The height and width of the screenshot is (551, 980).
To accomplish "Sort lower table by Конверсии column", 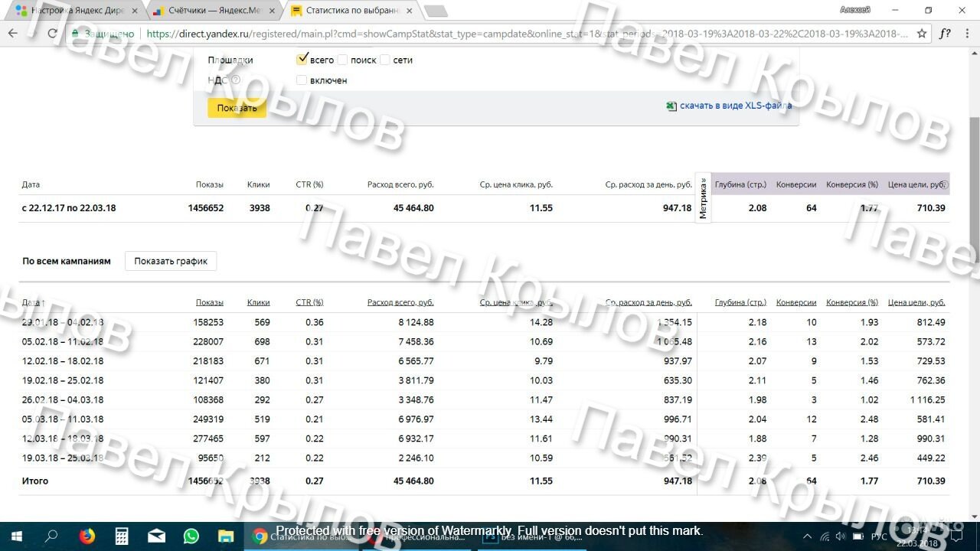I will coord(796,302).
